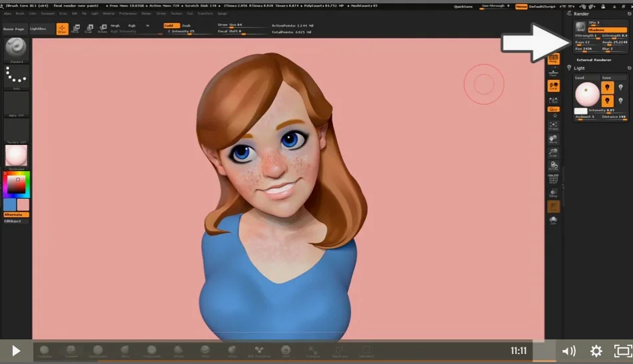Click the Move view navigation icon
This screenshot has height=364, width=633.
pos(554,140)
